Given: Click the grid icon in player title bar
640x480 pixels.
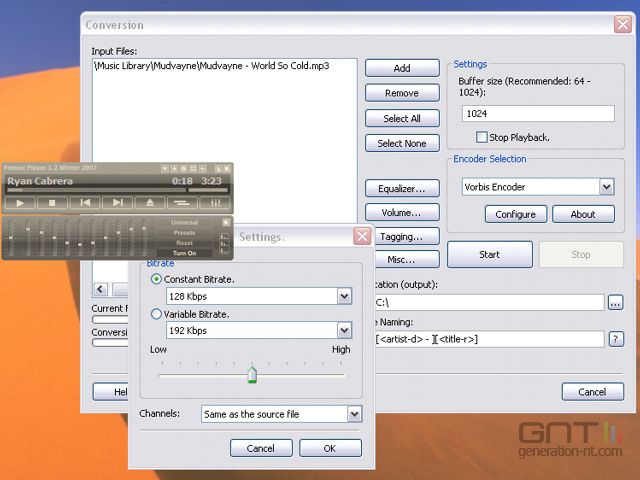Looking at the screenshot, I should (193, 168).
